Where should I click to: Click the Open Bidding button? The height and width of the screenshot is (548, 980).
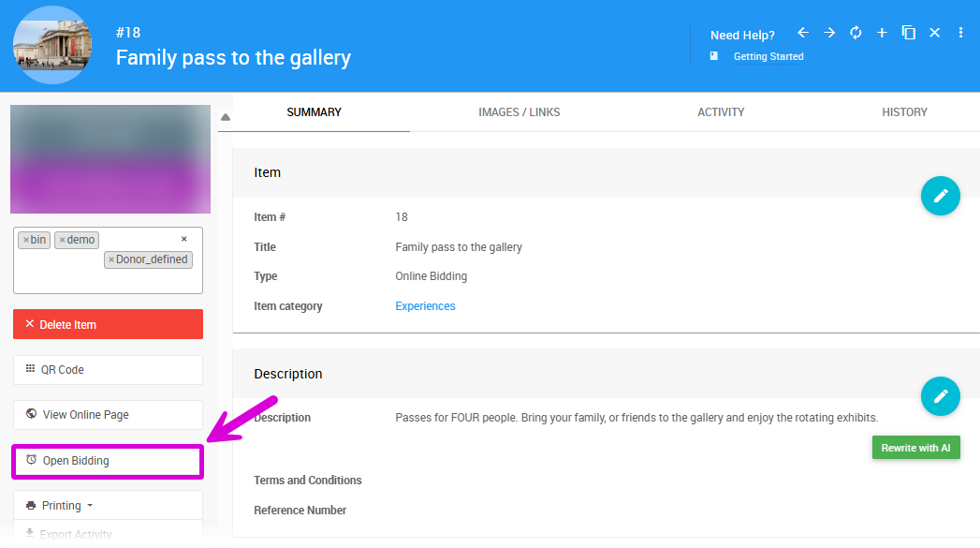point(108,461)
